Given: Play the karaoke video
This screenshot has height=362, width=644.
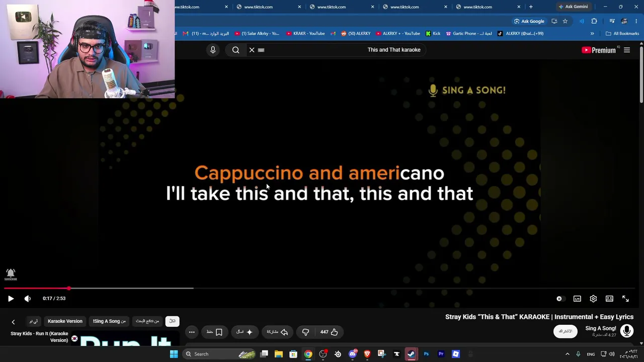Looking at the screenshot, I should pos(11,299).
